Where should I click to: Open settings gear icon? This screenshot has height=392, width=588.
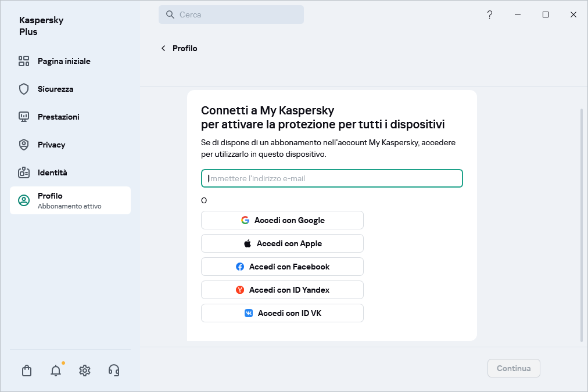point(85,371)
